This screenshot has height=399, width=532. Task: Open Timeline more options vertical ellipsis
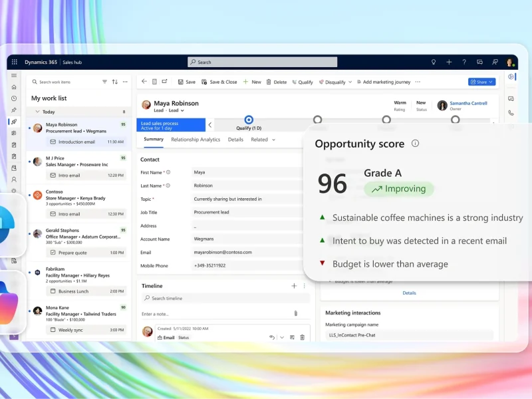305,286
